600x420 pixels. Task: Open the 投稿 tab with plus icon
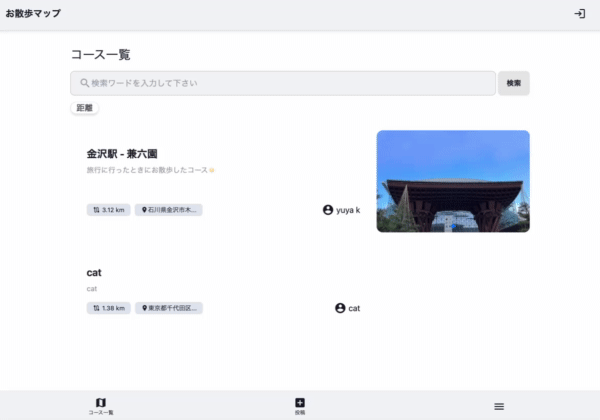pyautogui.click(x=300, y=406)
